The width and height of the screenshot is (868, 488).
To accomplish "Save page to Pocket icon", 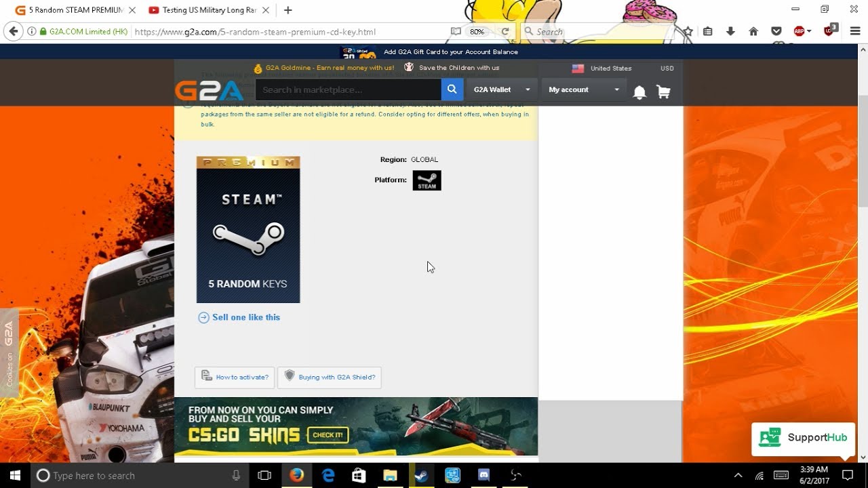I will click(x=776, y=31).
